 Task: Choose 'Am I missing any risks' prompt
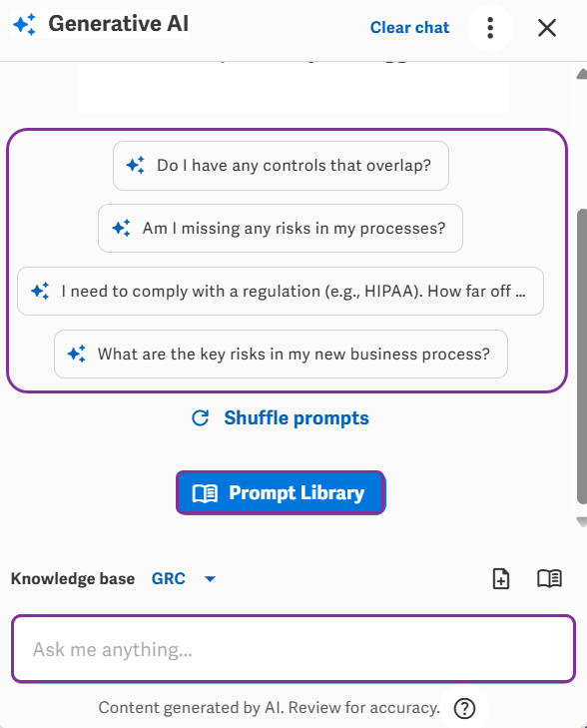pos(281,229)
